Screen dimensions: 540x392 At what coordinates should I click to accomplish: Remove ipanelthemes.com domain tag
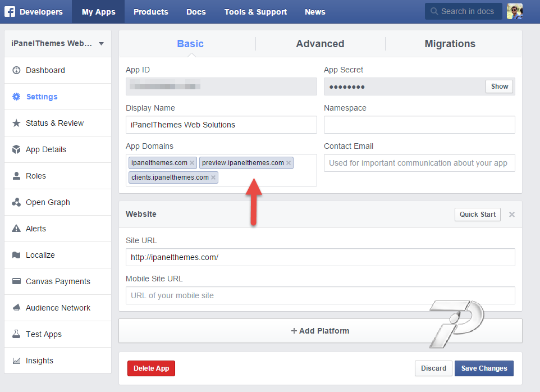click(192, 163)
